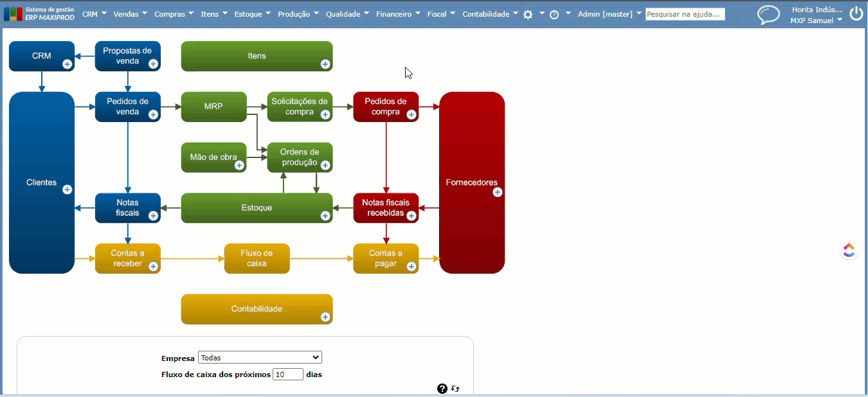Click the plus icon on Contas a pagar
Image resolution: width=868 pixels, height=397 pixels.
(411, 266)
